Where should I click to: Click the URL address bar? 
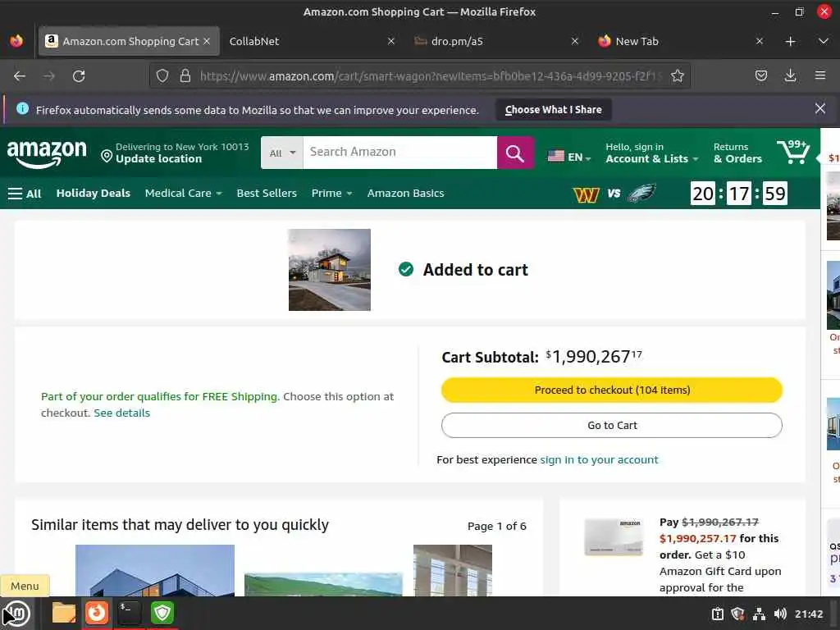pos(430,76)
